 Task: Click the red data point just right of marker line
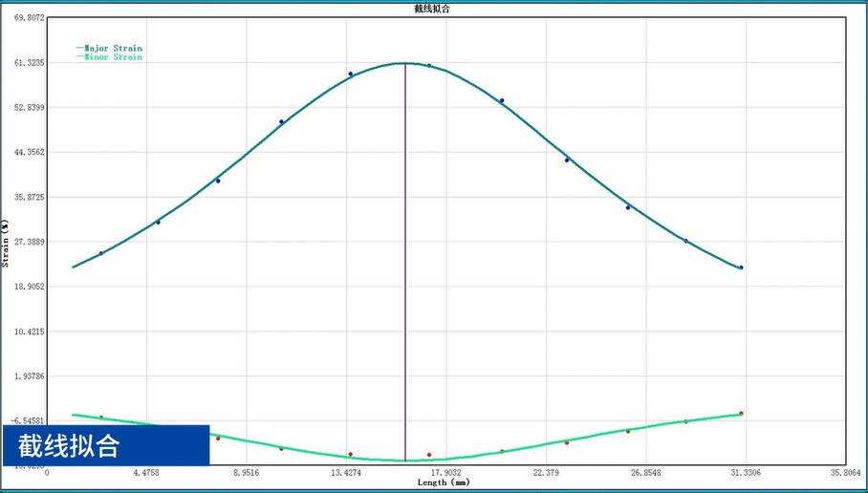[x=429, y=455]
